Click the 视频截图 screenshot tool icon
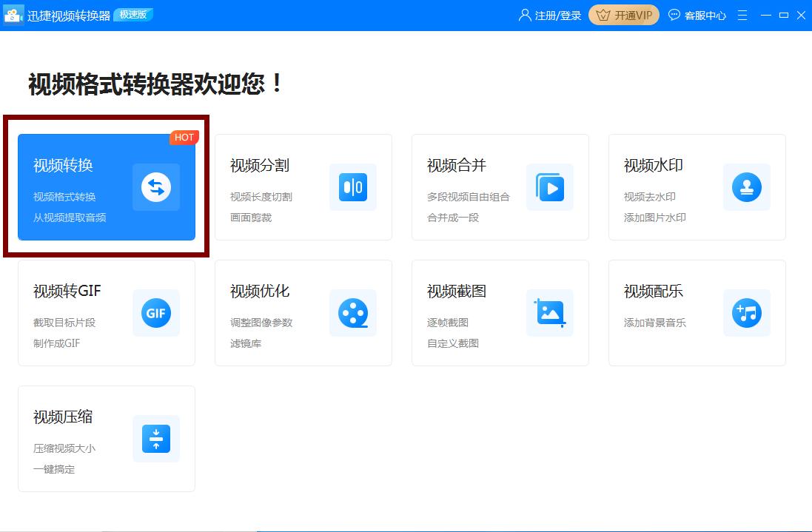Screen dimensions: 812x532 click(x=550, y=313)
